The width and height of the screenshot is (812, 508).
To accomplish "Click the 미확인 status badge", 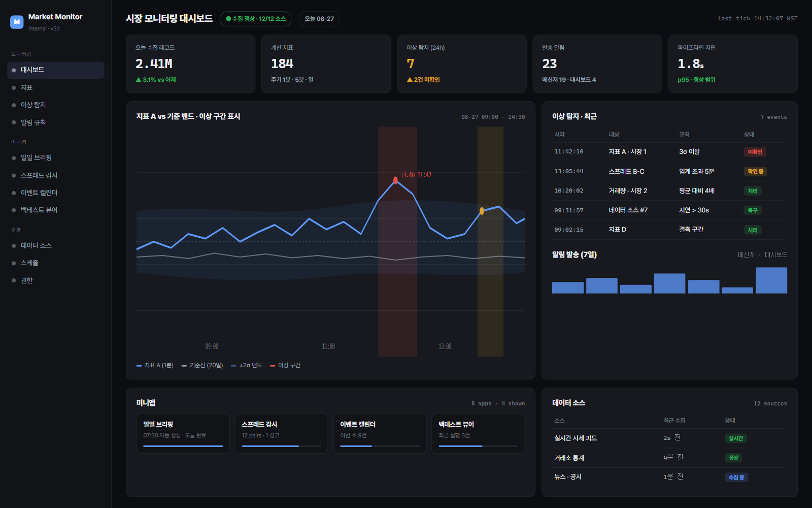I will [x=755, y=152].
